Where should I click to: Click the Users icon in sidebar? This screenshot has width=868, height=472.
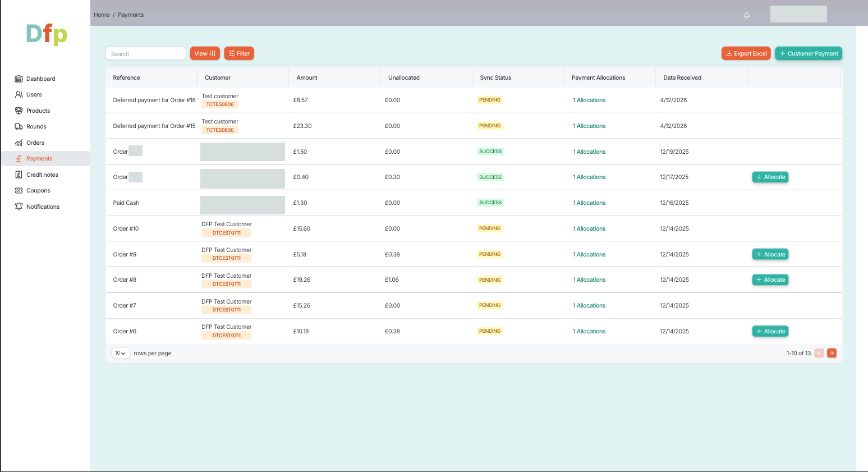coord(19,95)
